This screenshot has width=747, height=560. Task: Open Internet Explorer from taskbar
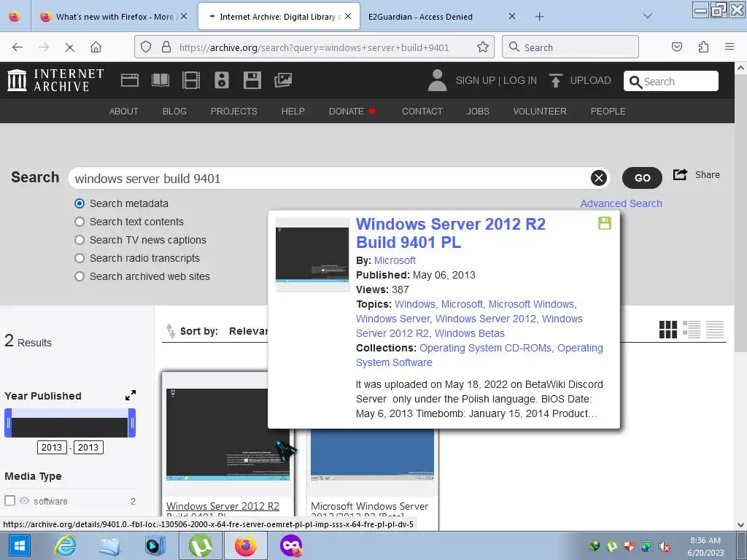pyautogui.click(x=65, y=545)
